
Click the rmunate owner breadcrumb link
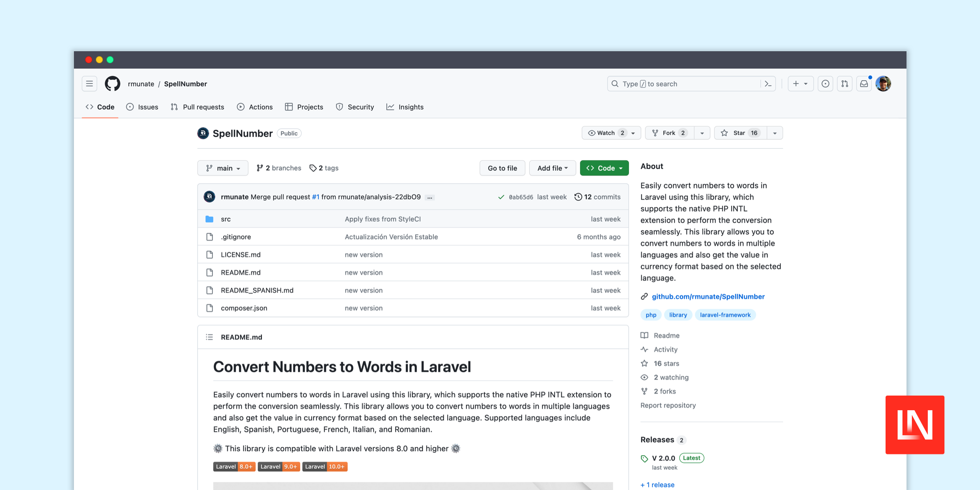[141, 84]
